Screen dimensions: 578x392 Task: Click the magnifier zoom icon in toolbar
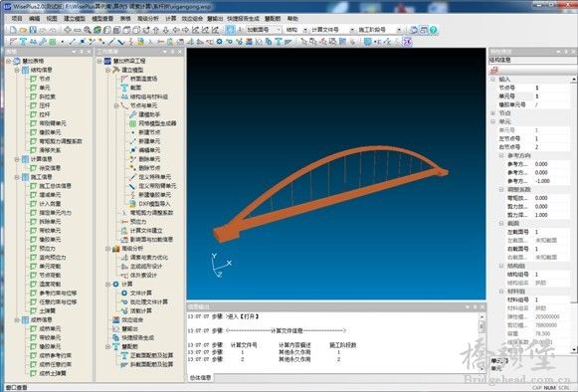coord(88,30)
